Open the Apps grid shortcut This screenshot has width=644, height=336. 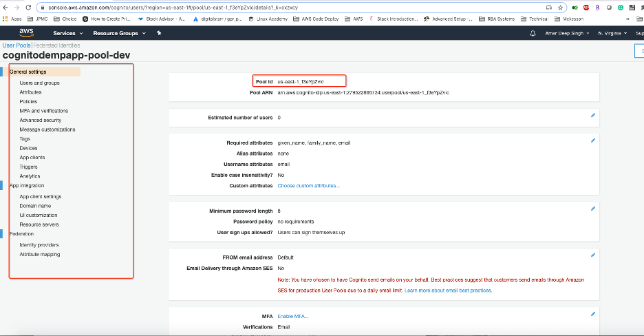(x=12, y=19)
